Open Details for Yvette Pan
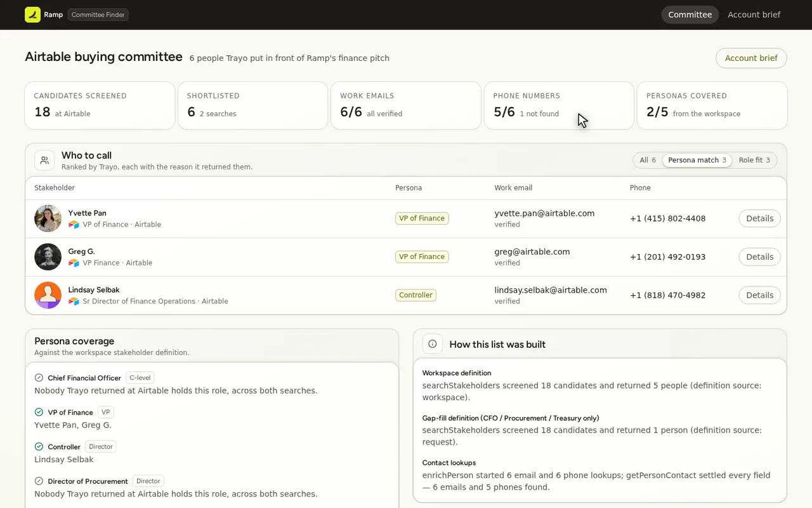The image size is (812, 508). pyautogui.click(x=759, y=218)
